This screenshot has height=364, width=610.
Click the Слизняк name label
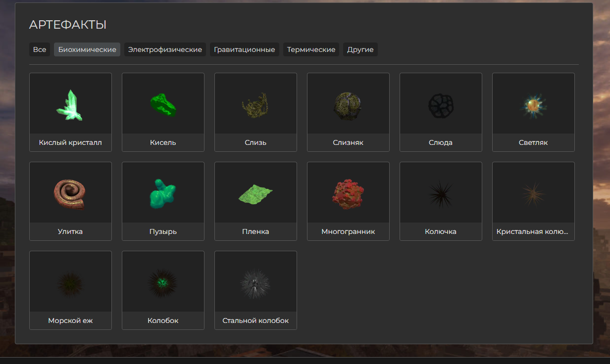pyautogui.click(x=348, y=142)
